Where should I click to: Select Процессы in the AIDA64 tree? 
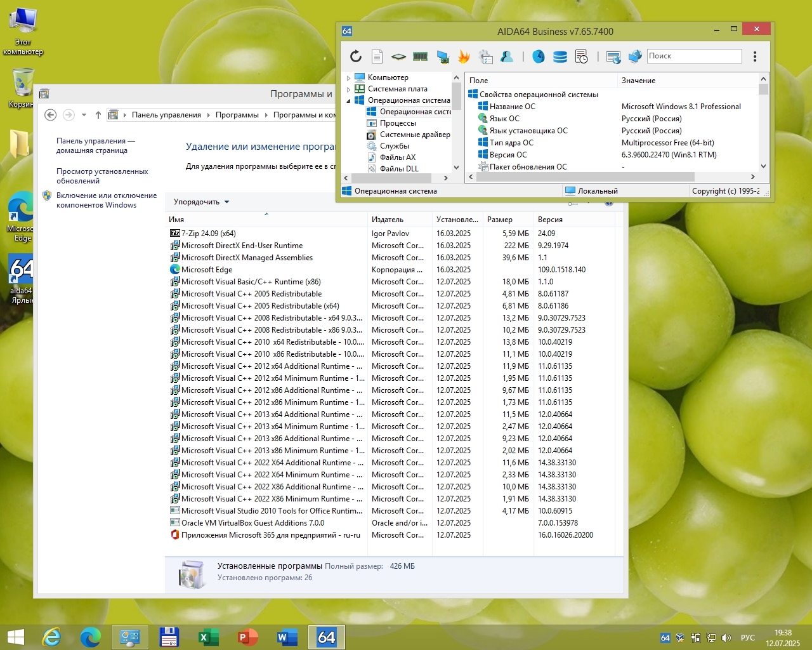[398, 123]
